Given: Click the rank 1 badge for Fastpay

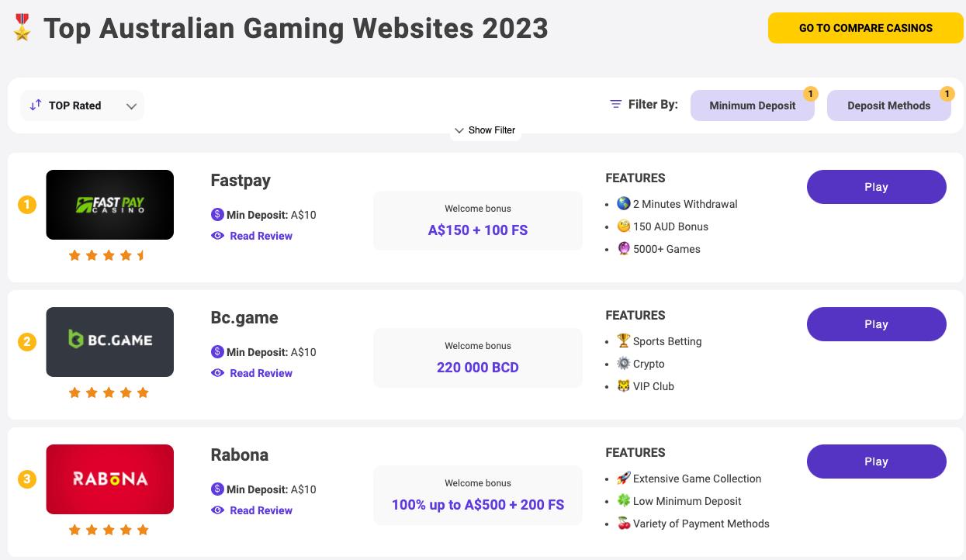Looking at the screenshot, I should 27,205.
